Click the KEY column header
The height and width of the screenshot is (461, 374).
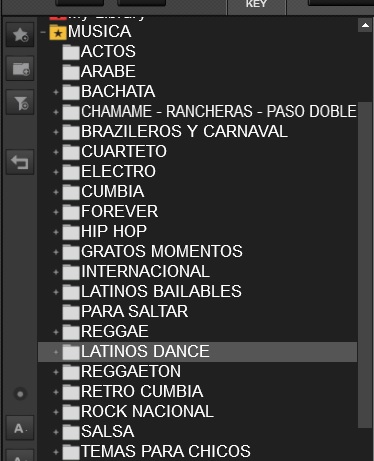[x=256, y=5]
